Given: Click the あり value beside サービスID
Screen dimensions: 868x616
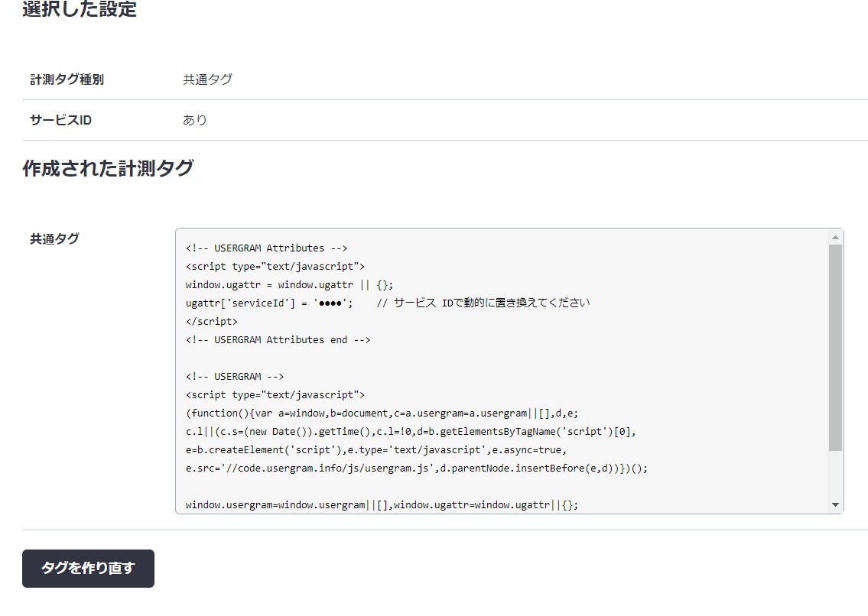Looking at the screenshot, I should click(195, 120).
